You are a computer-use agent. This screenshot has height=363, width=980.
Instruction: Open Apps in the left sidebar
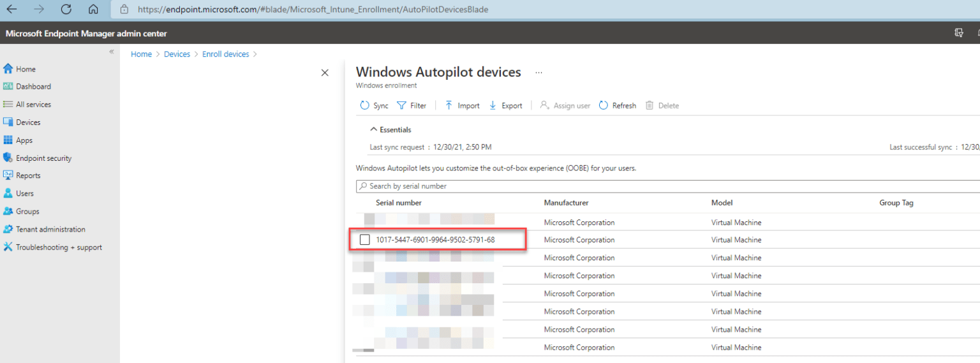click(24, 140)
